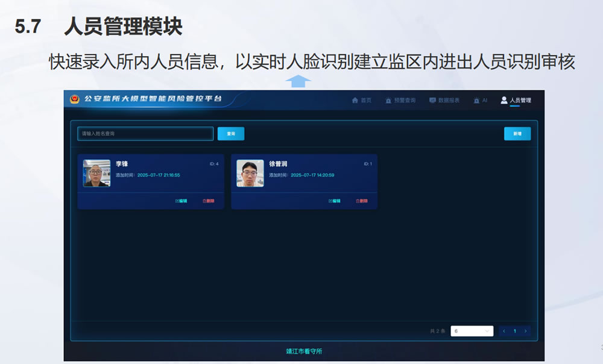Open the 首页 home tab

(x=362, y=100)
